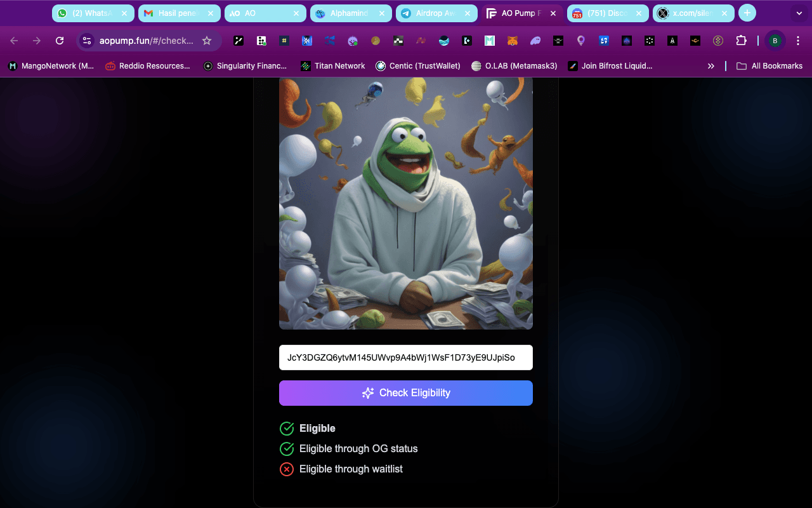Open the black A-letter extension icon
This screenshot has width=812, height=508.
(x=672, y=41)
